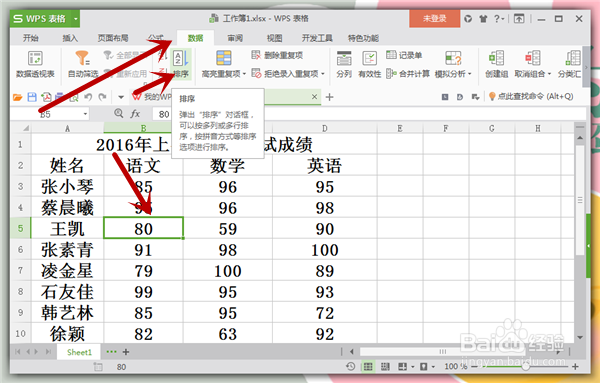Viewport: 600px width, 383px height.
Task: Click column header D
Action: (324, 128)
